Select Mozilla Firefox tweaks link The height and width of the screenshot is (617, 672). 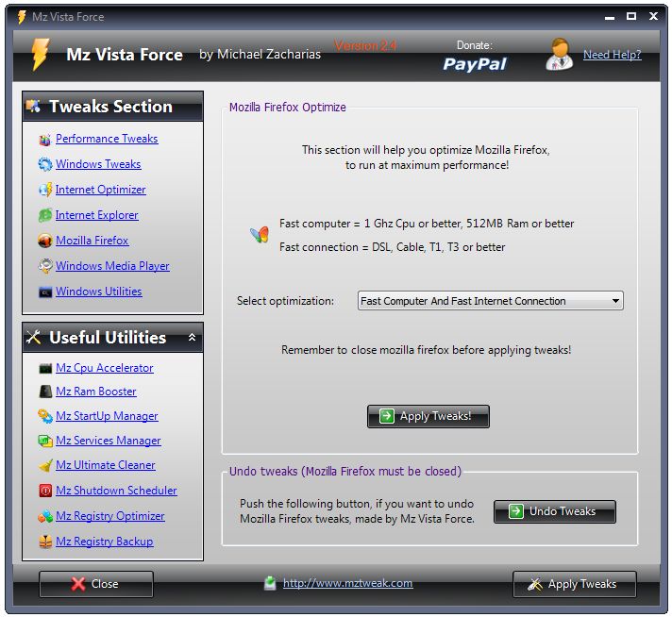click(92, 241)
